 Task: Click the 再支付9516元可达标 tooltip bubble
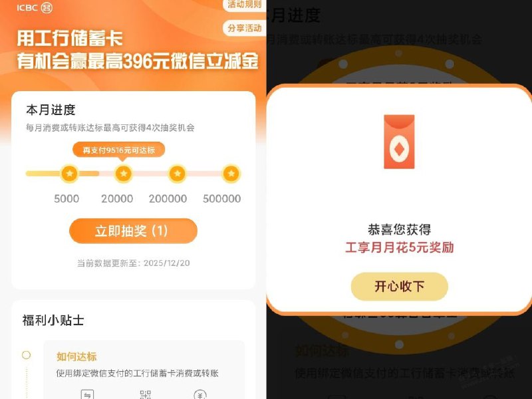point(119,150)
